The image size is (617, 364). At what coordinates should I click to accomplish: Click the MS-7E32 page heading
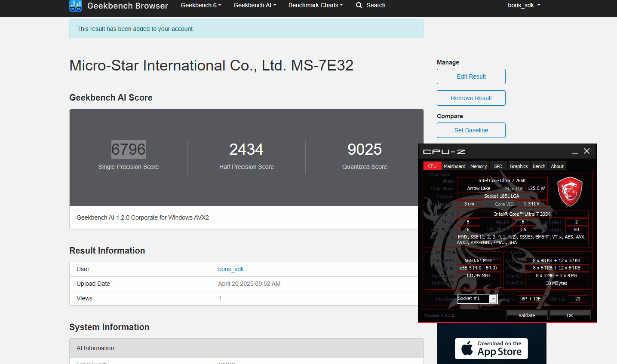[x=212, y=65]
